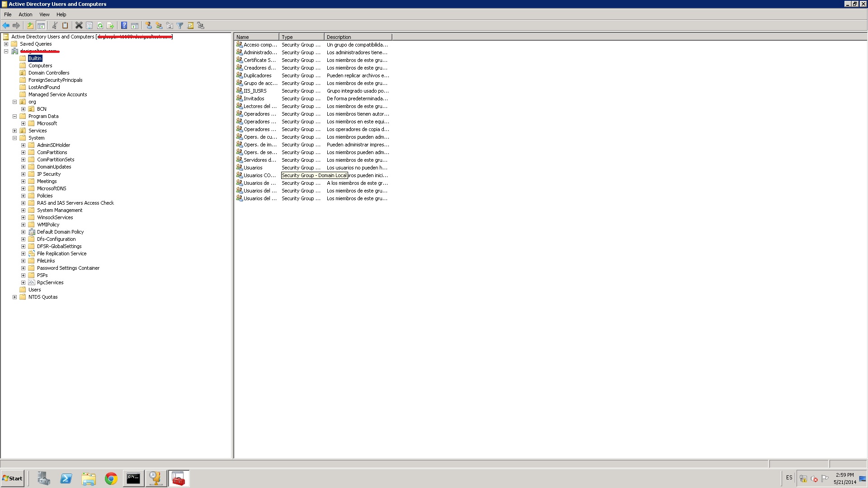The image size is (868, 488).
Task: Click the Delete X toolbar icon
Action: (79, 26)
